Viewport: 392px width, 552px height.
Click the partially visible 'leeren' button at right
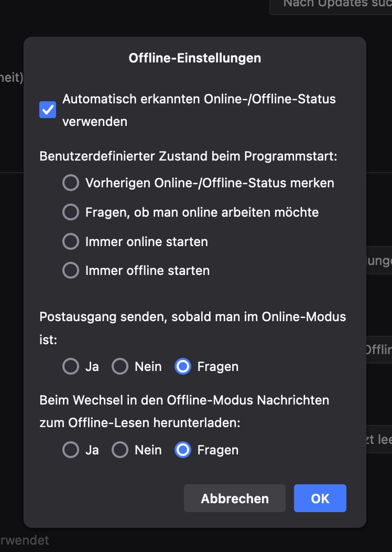[379, 439]
